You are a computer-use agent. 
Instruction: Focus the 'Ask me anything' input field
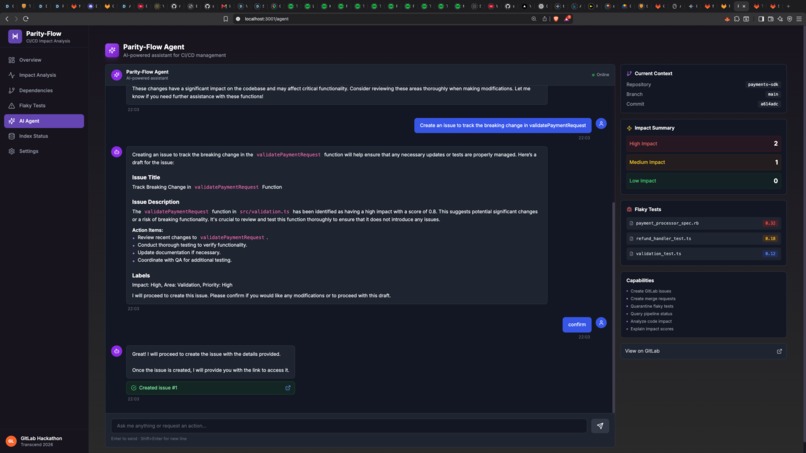pyautogui.click(x=349, y=426)
